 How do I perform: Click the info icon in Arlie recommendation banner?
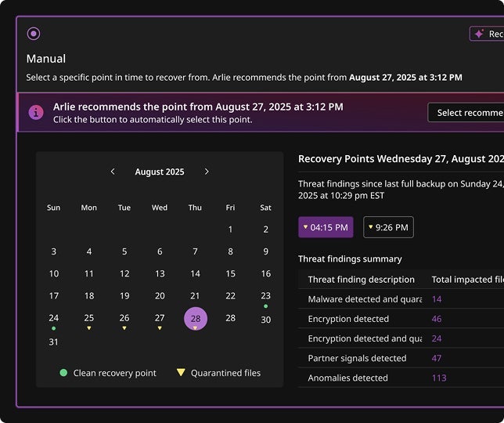pos(36,113)
